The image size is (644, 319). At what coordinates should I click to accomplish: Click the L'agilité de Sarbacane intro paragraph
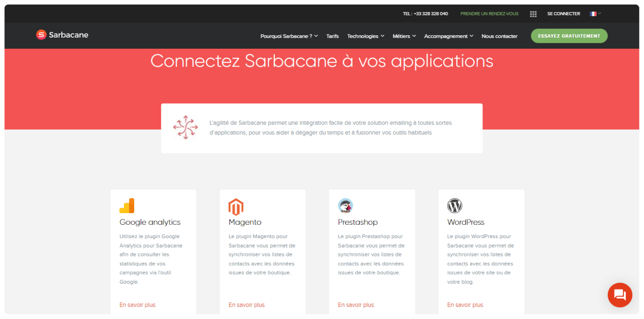coord(330,128)
